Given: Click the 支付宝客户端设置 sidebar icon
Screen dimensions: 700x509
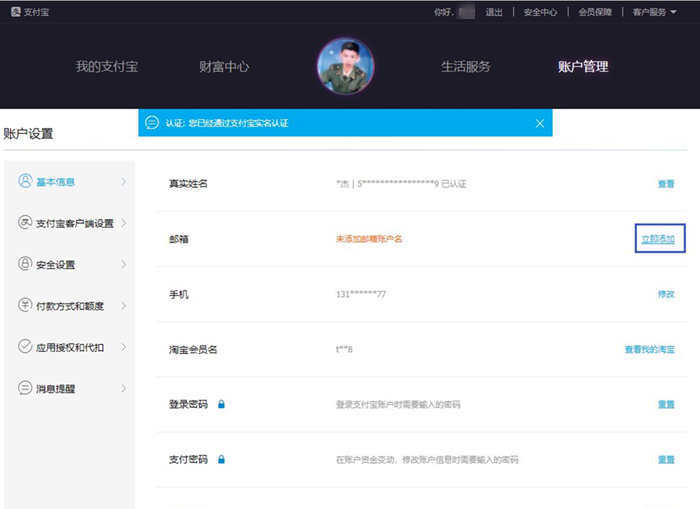Looking at the screenshot, I should point(25,222).
